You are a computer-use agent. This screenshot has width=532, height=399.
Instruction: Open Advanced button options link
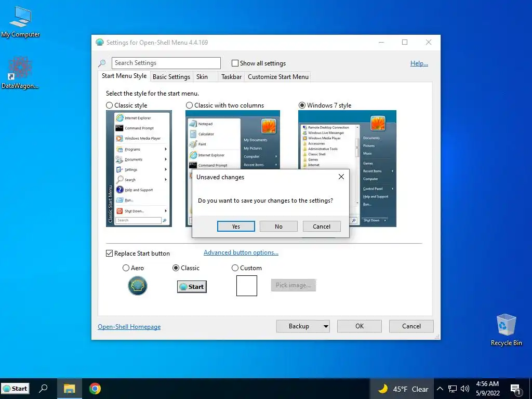(241, 252)
